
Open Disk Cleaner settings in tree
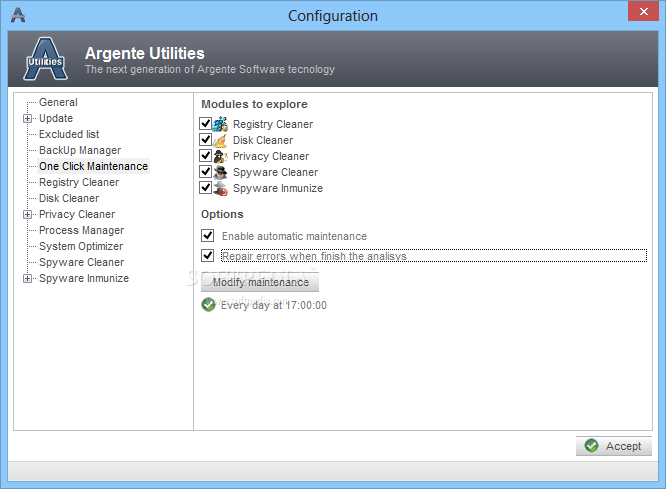coord(69,198)
